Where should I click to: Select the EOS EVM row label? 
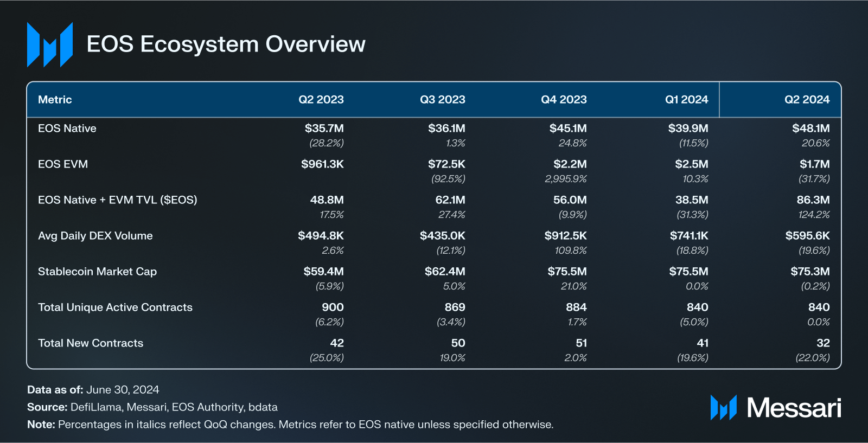coord(63,164)
